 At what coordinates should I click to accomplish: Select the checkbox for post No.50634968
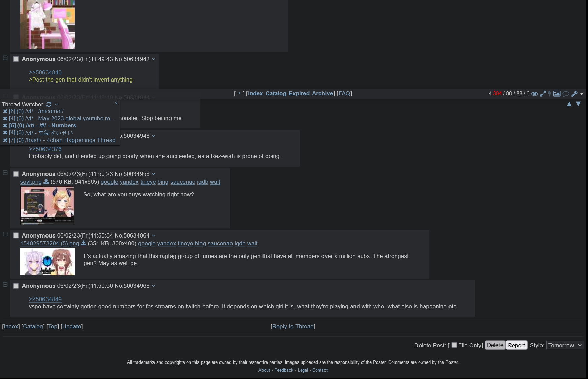tap(16, 286)
